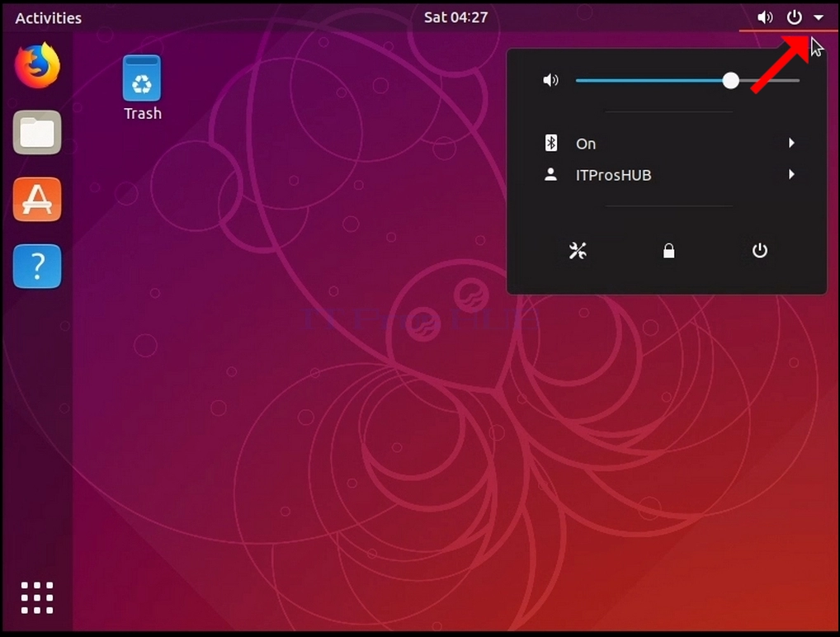Click the Bluetooth icon in system menu
840x637 pixels.
pos(550,143)
